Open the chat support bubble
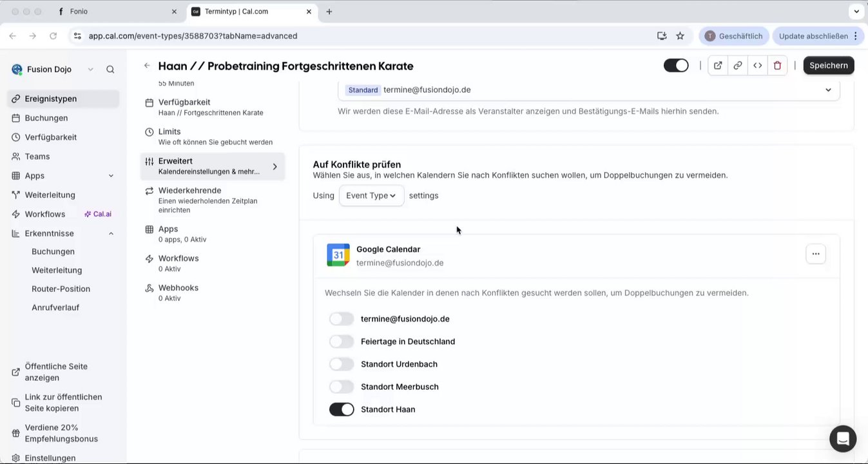Screen dimensions: 868x464 (x=842, y=438)
